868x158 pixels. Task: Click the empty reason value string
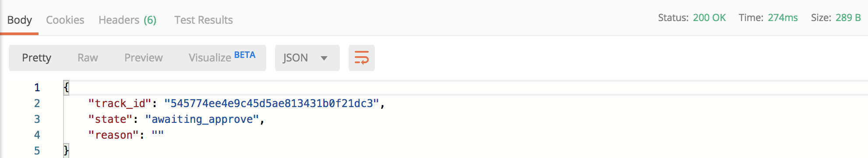158,135
